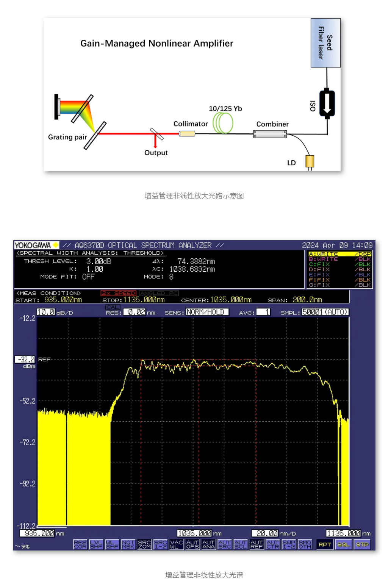Click the 2024 Apr 09 14:09 timestamp
391x588 pixels.
tap(337, 245)
